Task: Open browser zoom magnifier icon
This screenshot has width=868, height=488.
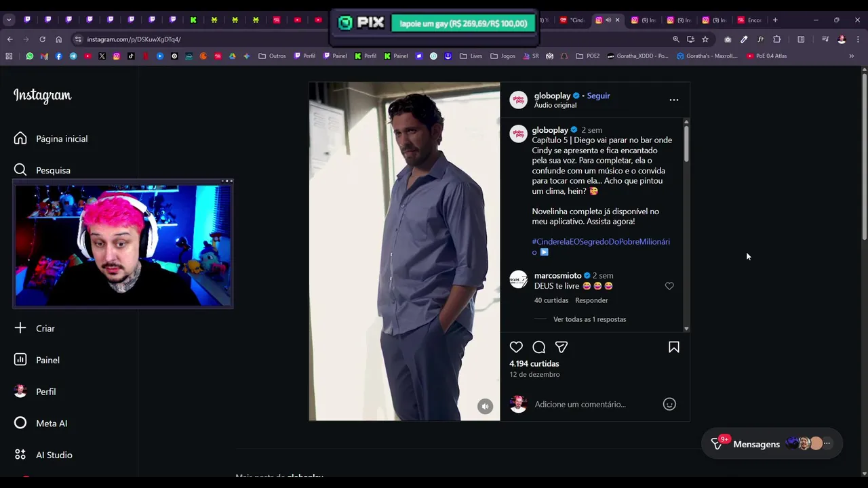Action: [x=676, y=39]
